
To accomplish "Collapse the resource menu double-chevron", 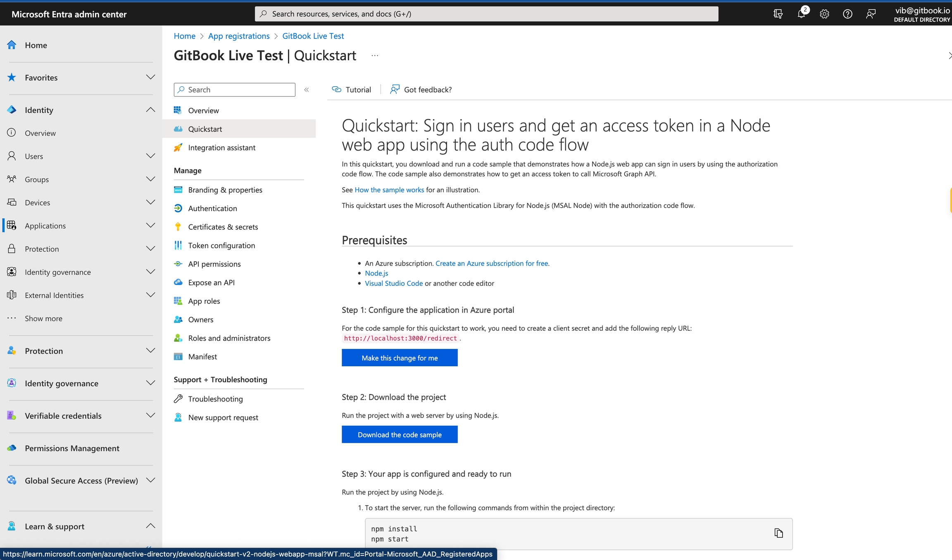I will pos(307,90).
